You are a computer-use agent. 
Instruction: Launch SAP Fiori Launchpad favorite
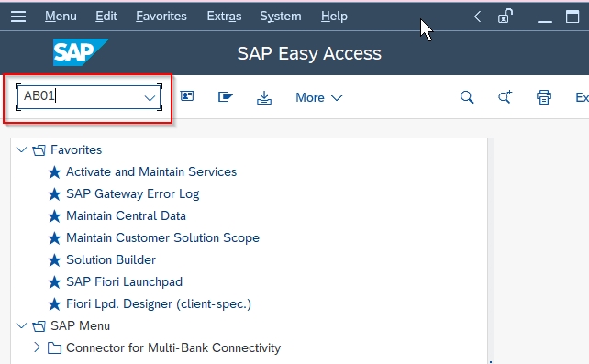(x=124, y=281)
